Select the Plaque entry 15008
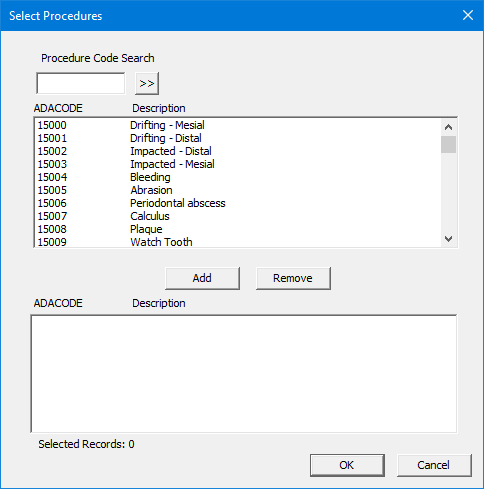The width and height of the screenshot is (484, 489). tap(238, 229)
